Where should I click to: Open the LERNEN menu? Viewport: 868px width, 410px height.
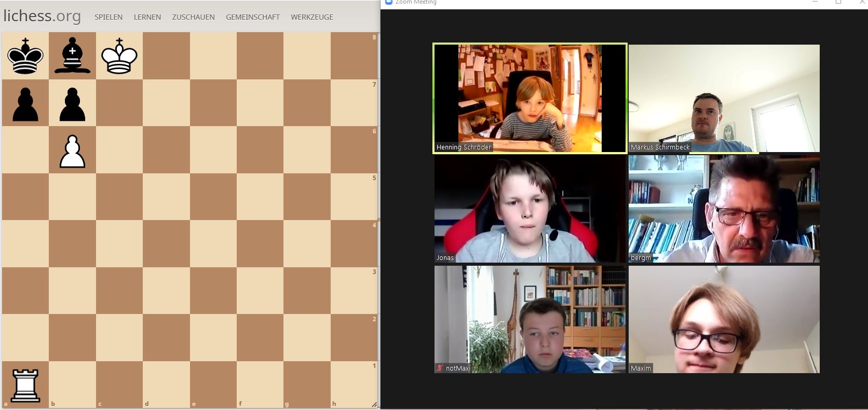point(147,17)
